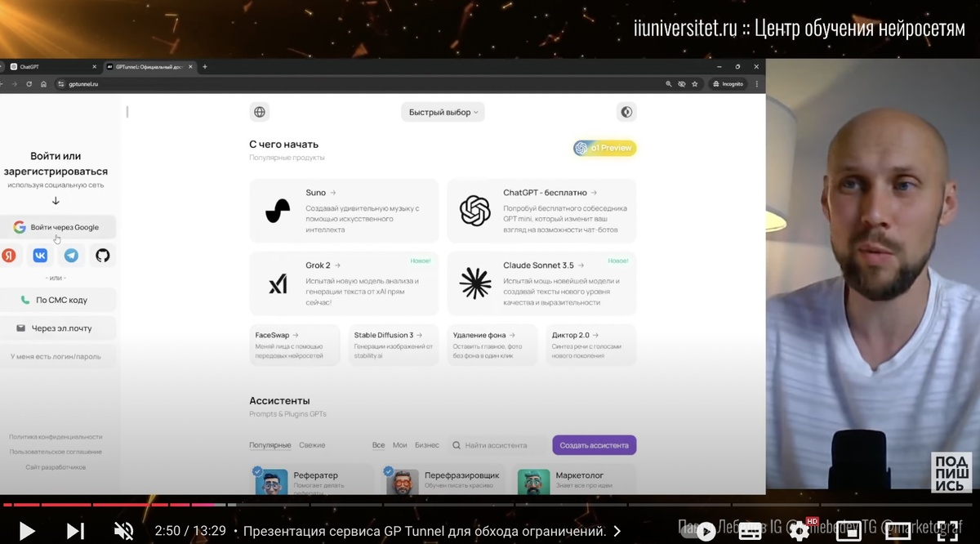The height and width of the screenshot is (544, 980).
Task: Select the Бизнес filter tab
Action: pos(427,445)
